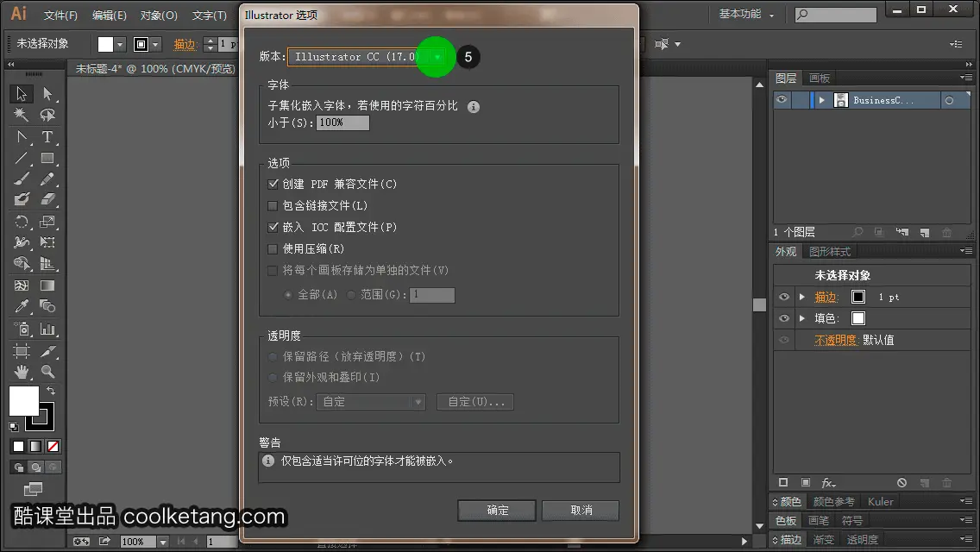This screenshot has width=980, height=552.
Task: Select the Eyedropper tool
Action: pyautogui.click(x=22, y=306)
